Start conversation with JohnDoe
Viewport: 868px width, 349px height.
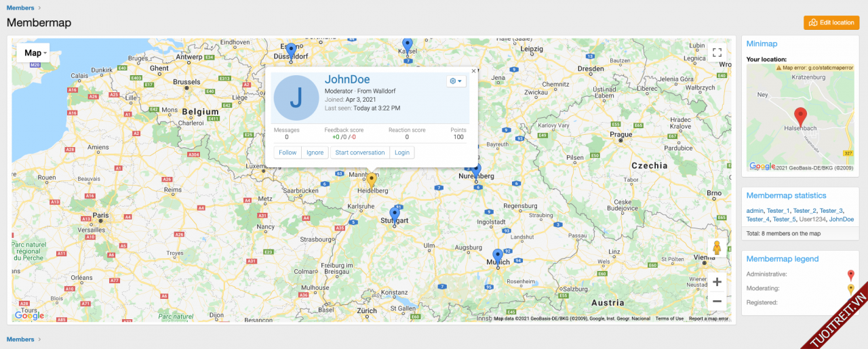[359, 152]
